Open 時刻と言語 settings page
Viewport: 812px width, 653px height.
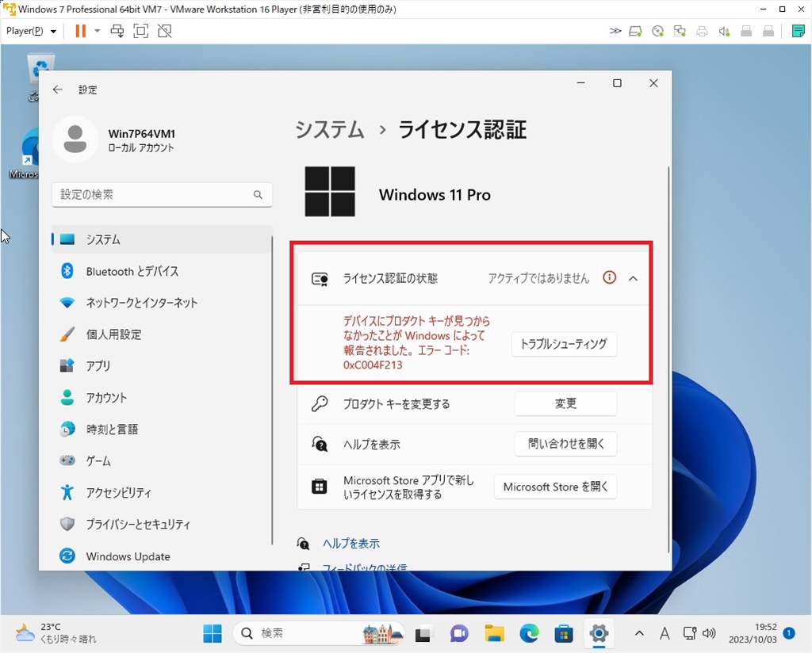click(162, 429)
